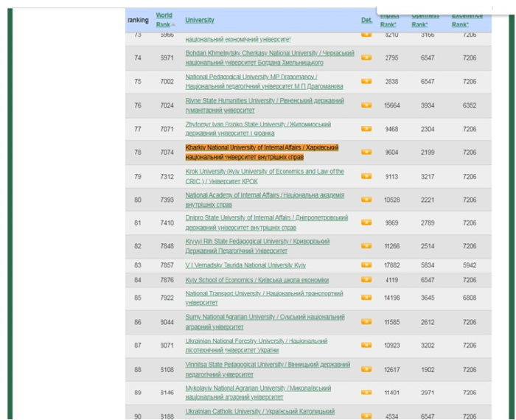Viewport: 516px width, 420px height.
Task: Open details icon for Kharkiv National University row
Action: click(x=366, y=153)
